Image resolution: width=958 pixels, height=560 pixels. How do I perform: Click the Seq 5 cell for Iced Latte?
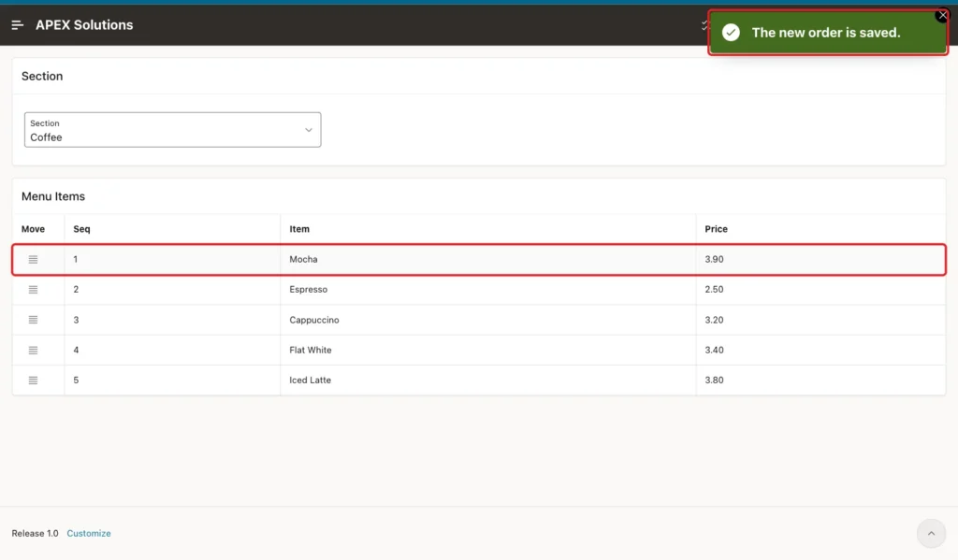pos(172,380)
